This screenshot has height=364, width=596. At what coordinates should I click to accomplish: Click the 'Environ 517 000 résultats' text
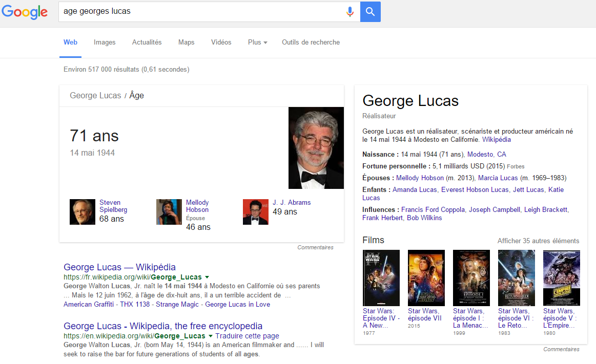tap(126, 70)
